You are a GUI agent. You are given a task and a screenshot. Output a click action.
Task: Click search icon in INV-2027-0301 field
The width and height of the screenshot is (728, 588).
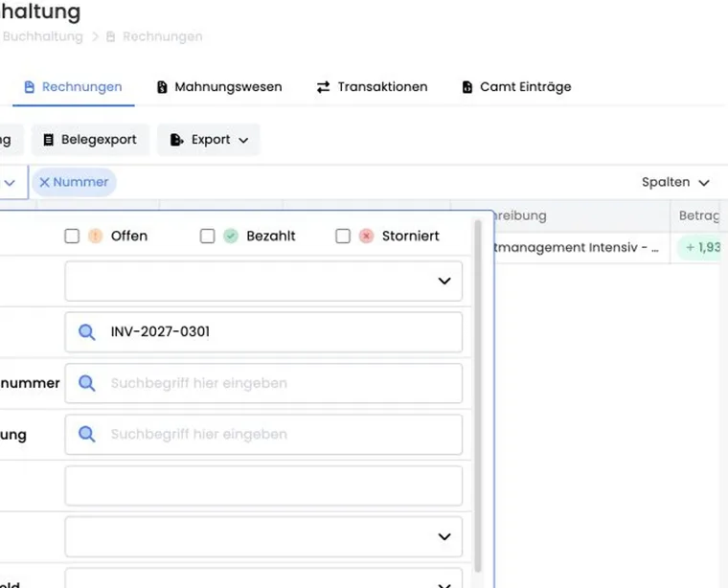[87, 332]
